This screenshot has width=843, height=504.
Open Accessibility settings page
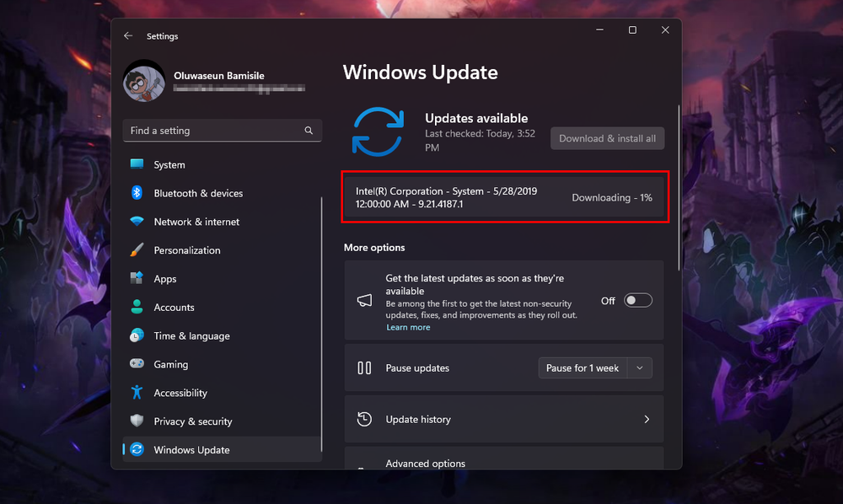pos(180,393)
